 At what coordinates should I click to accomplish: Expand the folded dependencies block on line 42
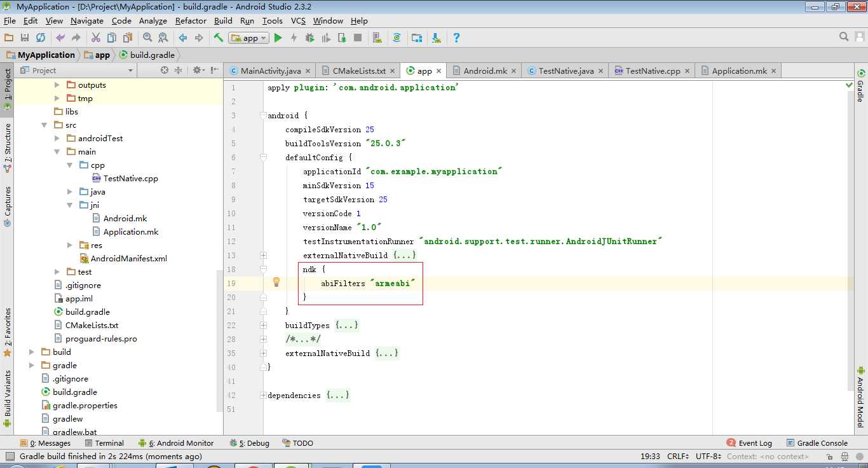pyautogui.click(x=263, y=396)
